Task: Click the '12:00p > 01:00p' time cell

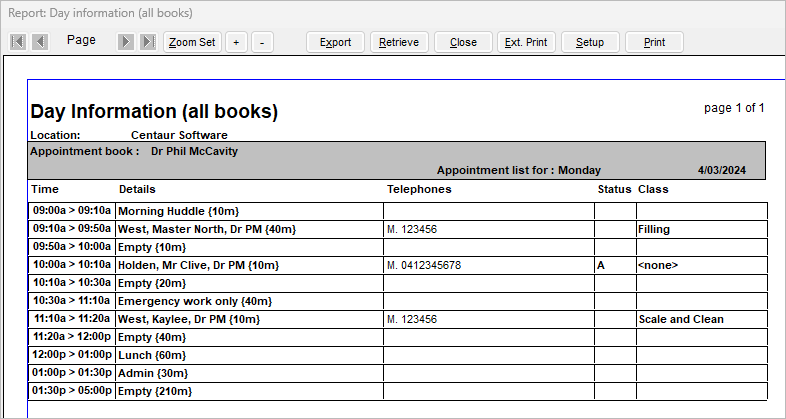Action: pos(72,355)
